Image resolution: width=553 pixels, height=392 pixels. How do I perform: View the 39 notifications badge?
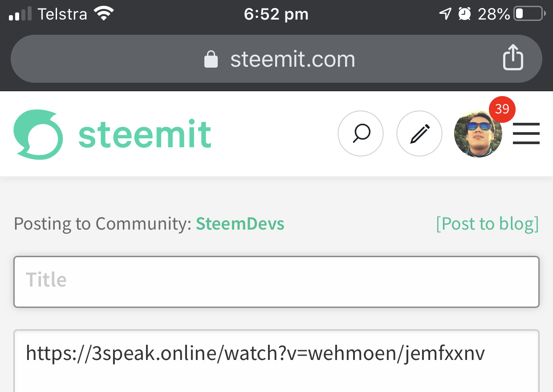pos(502,109)
